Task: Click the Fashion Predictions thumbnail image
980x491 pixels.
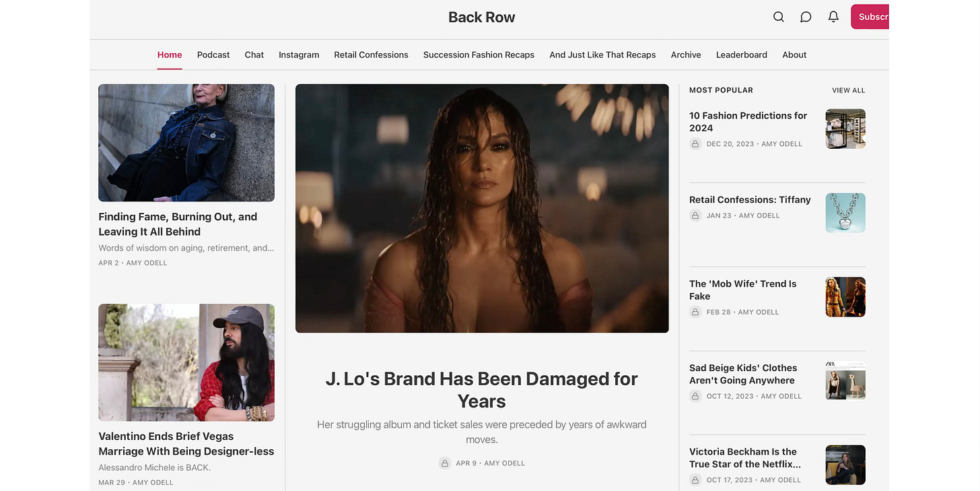Action: pyautogui.click(x=845, y=129)
